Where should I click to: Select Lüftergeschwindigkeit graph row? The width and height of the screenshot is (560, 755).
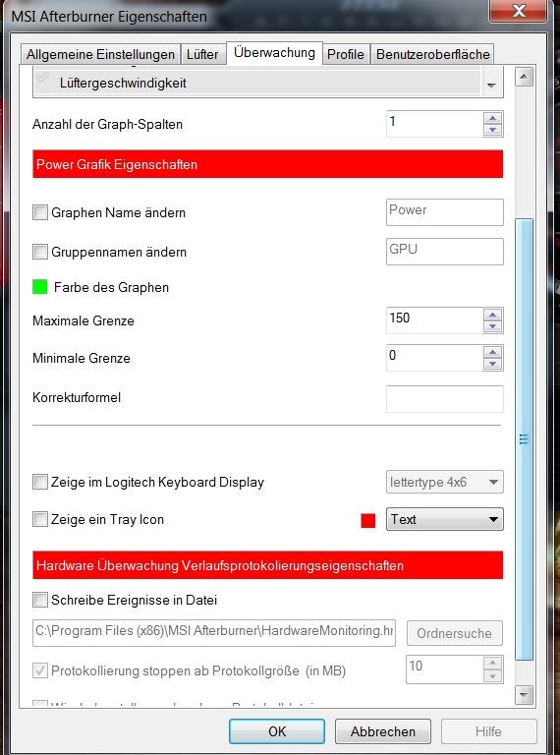coord(257,83)
